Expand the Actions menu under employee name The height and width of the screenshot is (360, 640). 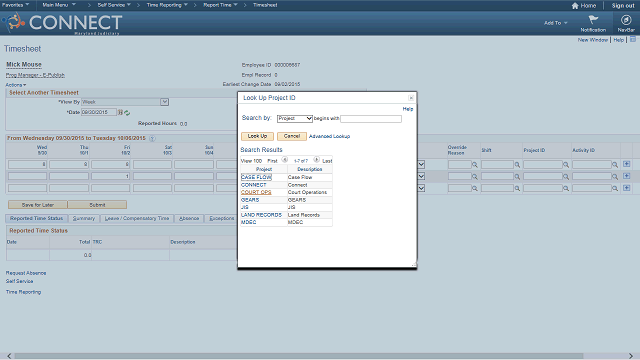coord(16,85)
